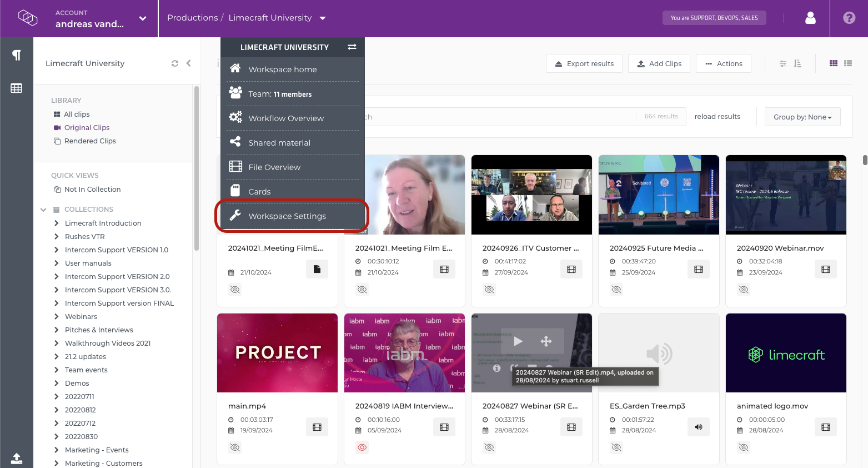This screenshot has height=468, width=868.
Task: Expand the Limecraft Introduction collection
Action: click(57, 223)
